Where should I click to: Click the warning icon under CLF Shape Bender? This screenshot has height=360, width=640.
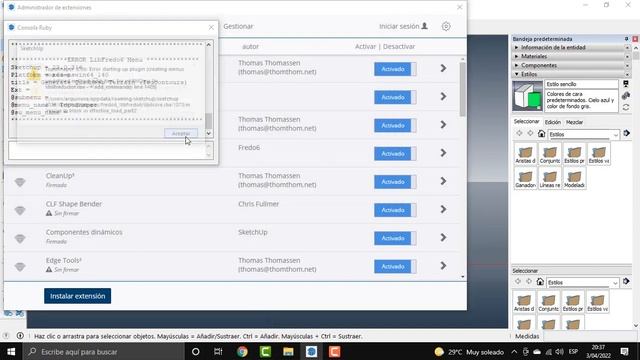[x=49, y=213]
